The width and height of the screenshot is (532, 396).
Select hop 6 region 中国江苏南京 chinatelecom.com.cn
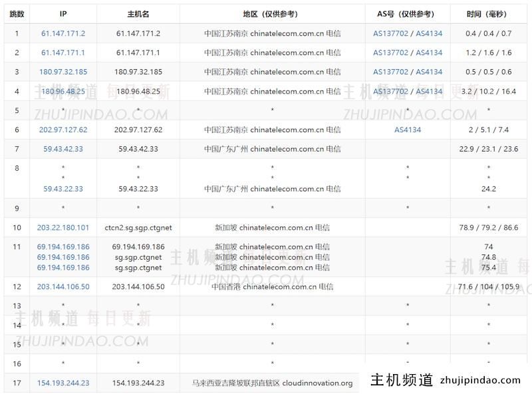(272, 130)
